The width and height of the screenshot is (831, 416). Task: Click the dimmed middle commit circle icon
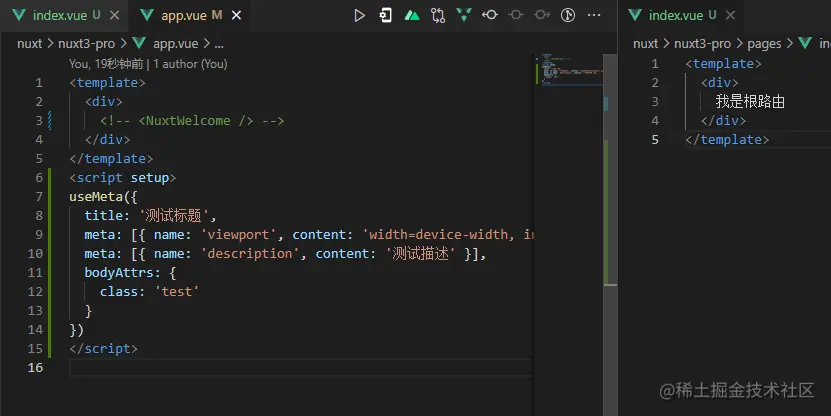[x=516, y=15]
